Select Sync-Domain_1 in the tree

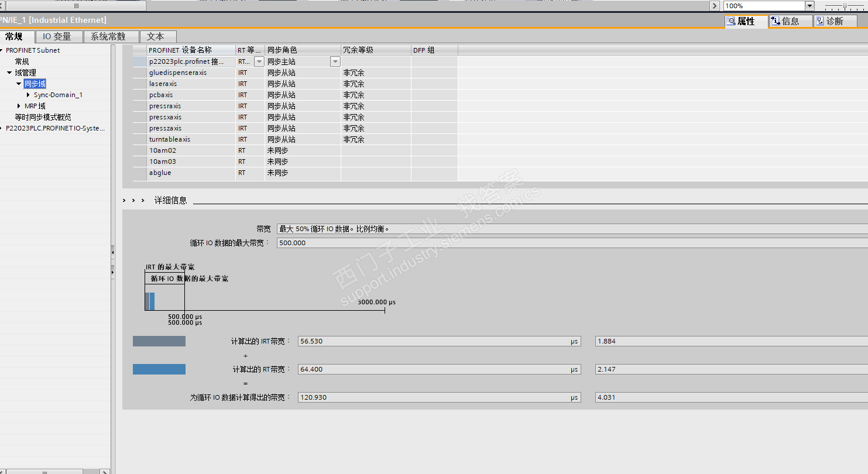(58, 95)
